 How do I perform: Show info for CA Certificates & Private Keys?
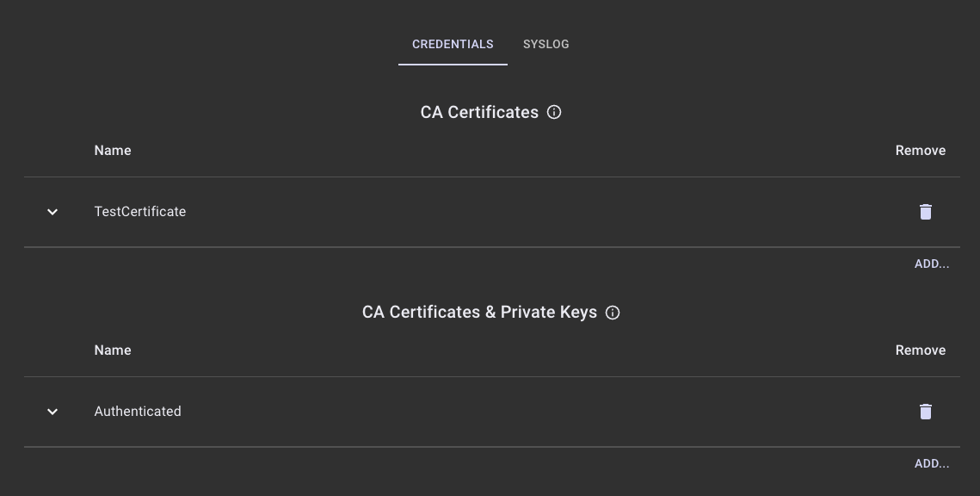pos(613,313)
